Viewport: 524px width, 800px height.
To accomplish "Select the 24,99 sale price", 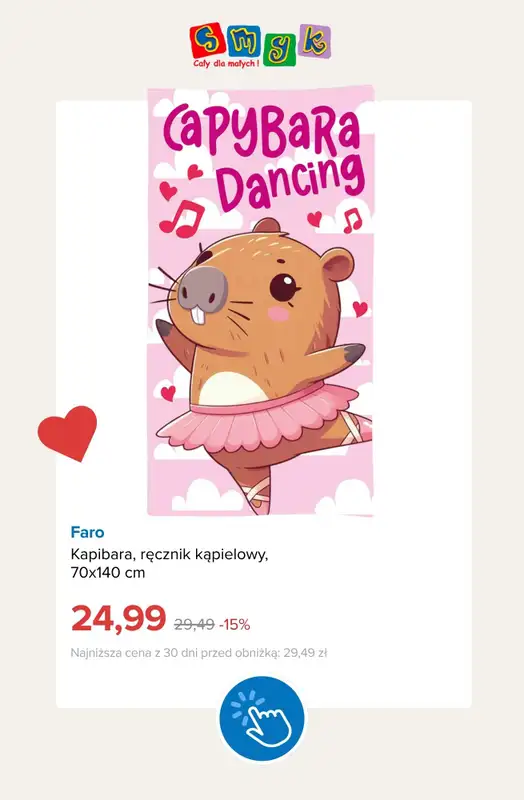I will click(x=118, y=618).
